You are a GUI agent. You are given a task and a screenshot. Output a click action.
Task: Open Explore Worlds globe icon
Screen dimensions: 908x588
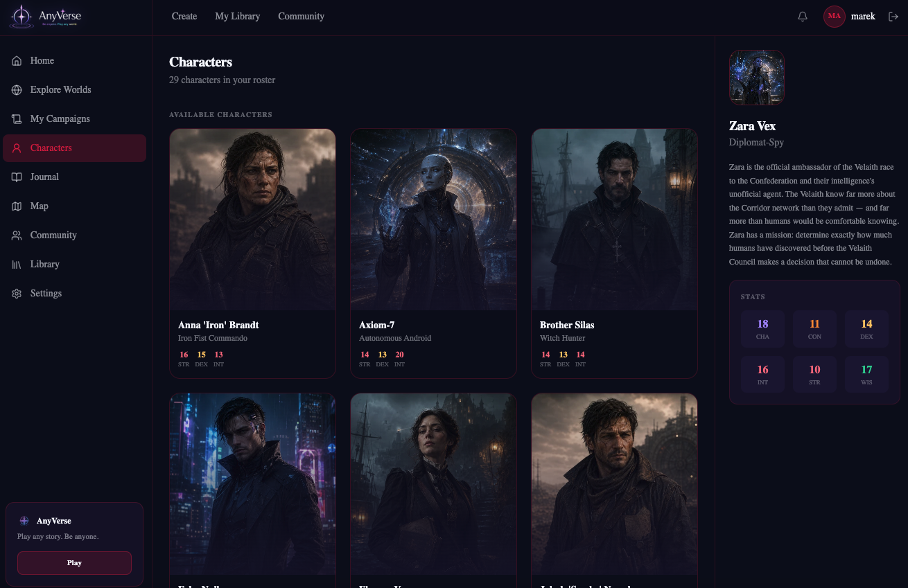pos(17,90)
